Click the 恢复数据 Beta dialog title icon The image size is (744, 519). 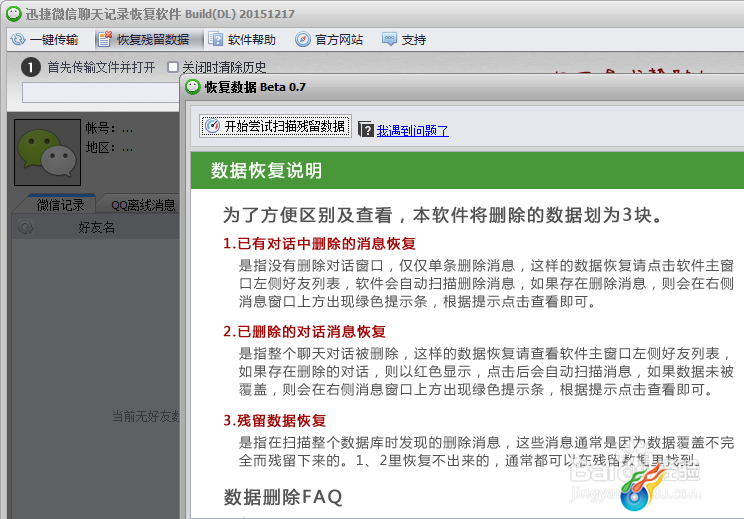193,87
